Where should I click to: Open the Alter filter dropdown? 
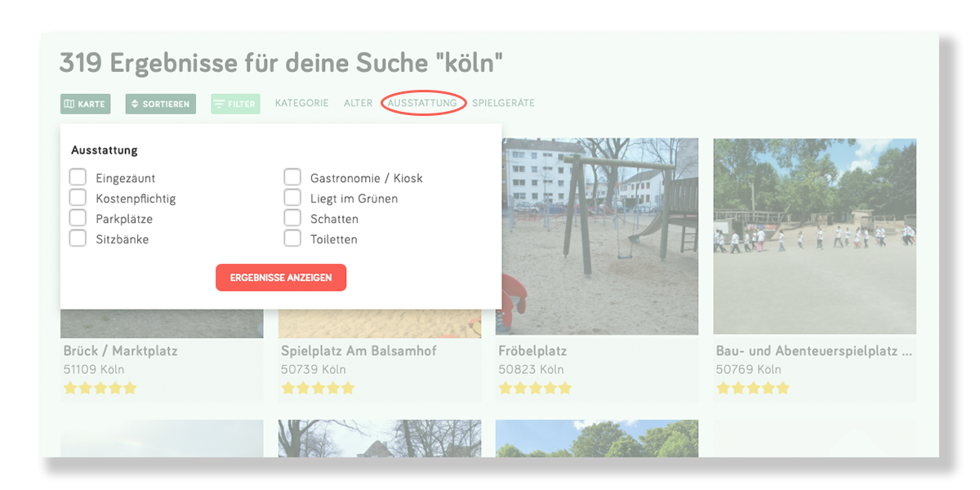[358, 103]
